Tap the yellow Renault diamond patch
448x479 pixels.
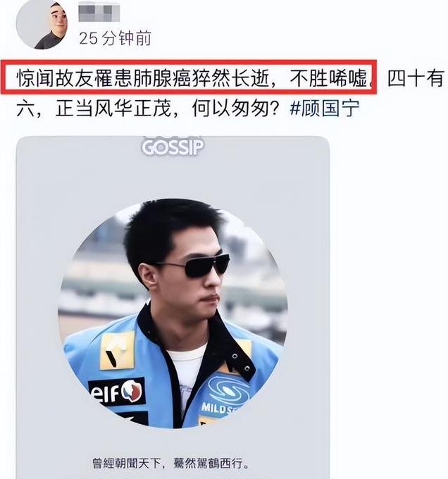click(118, 350)
